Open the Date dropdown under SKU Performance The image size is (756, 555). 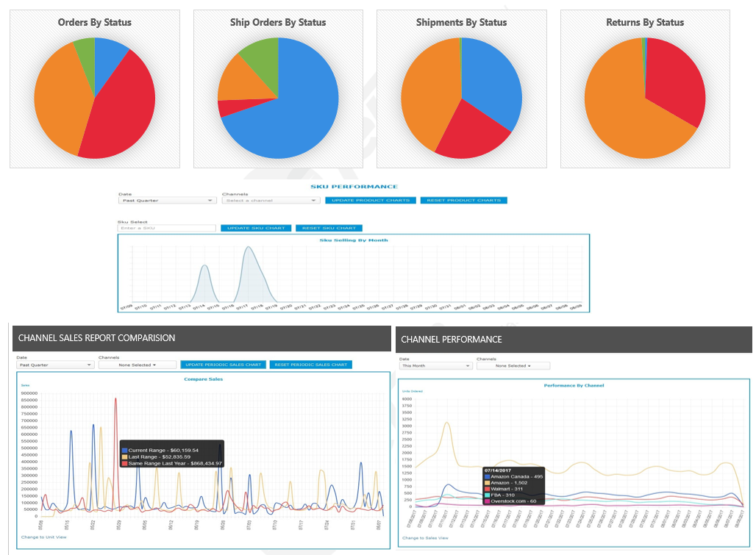[167, 200]
